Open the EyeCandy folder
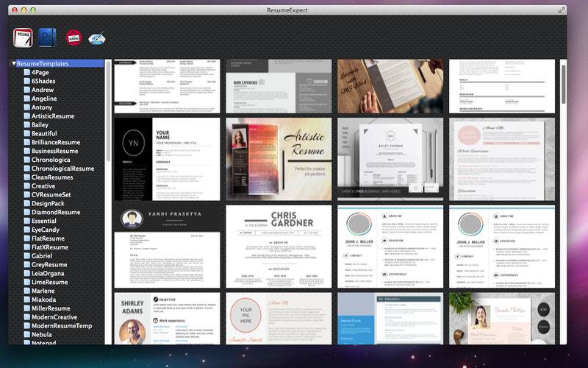Image resolution: width=588 pixels, height=368 pixels. pyautogui.click(x=42, y=230)
